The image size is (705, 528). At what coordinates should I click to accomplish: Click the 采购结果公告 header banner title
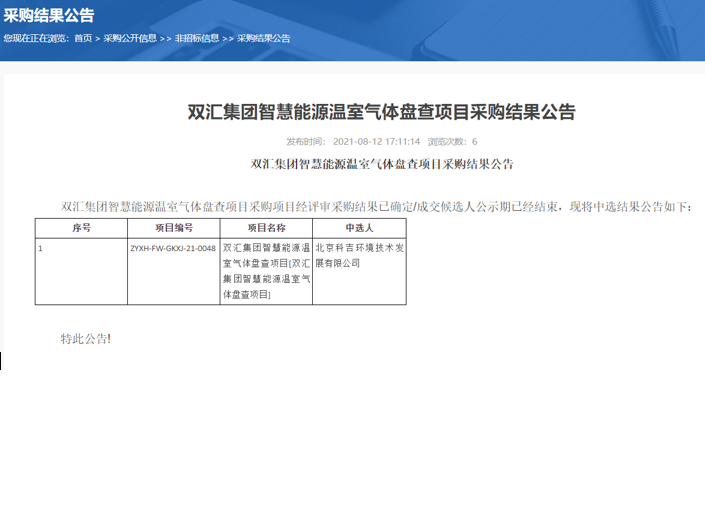[x=50, y=14]
